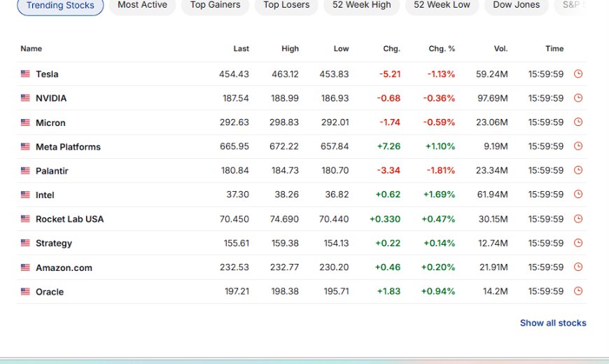Click the Vol. column header
Screen dimensions: 609x364
pos(500,48)
